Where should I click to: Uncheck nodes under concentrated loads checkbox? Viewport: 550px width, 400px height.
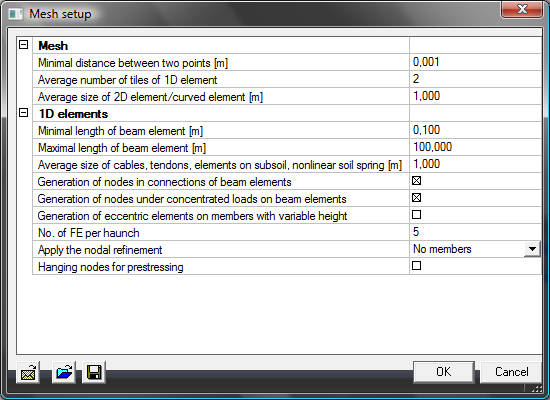click(416, 198)
